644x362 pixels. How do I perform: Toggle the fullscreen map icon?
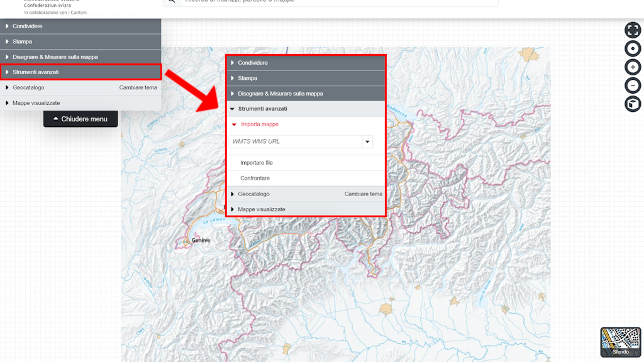coord(632,30)
